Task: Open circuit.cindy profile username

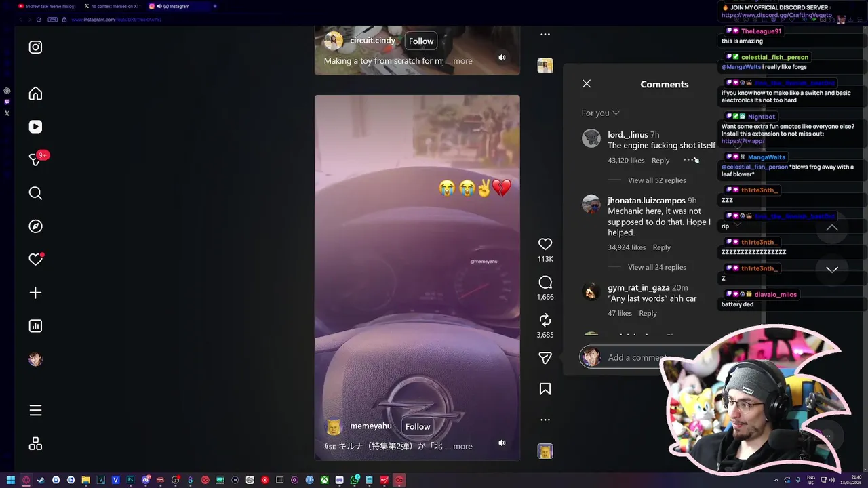Action: [x=372, y=41]
